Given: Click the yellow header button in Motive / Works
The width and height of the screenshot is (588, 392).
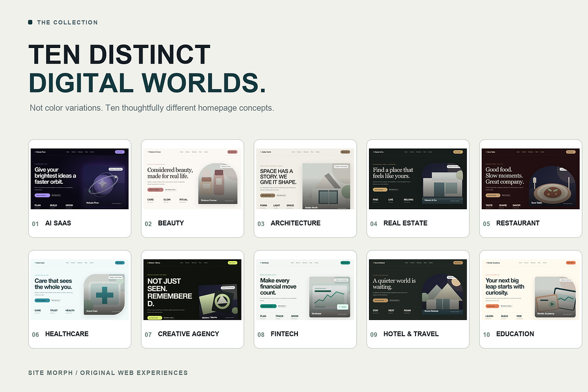Looking at the screenshot, I should pos(233,263).
